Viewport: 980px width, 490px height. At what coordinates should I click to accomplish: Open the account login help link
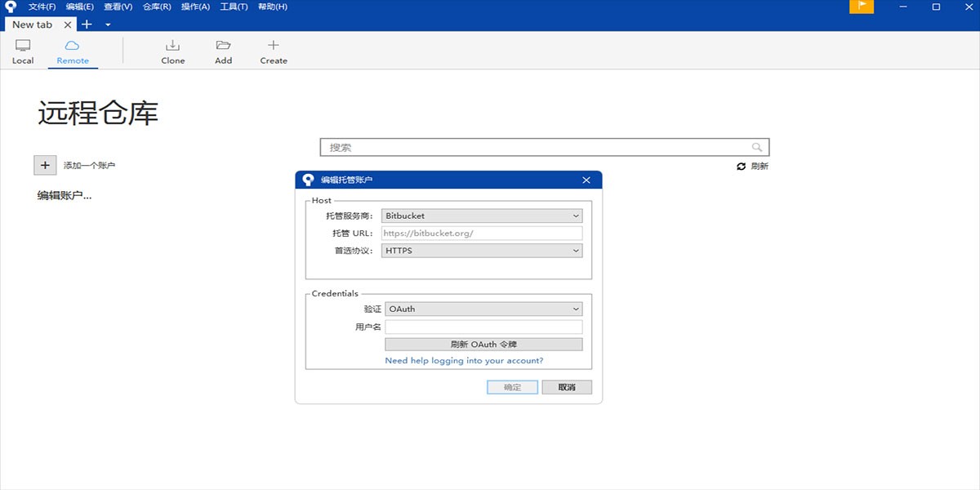tap(464, 360)
